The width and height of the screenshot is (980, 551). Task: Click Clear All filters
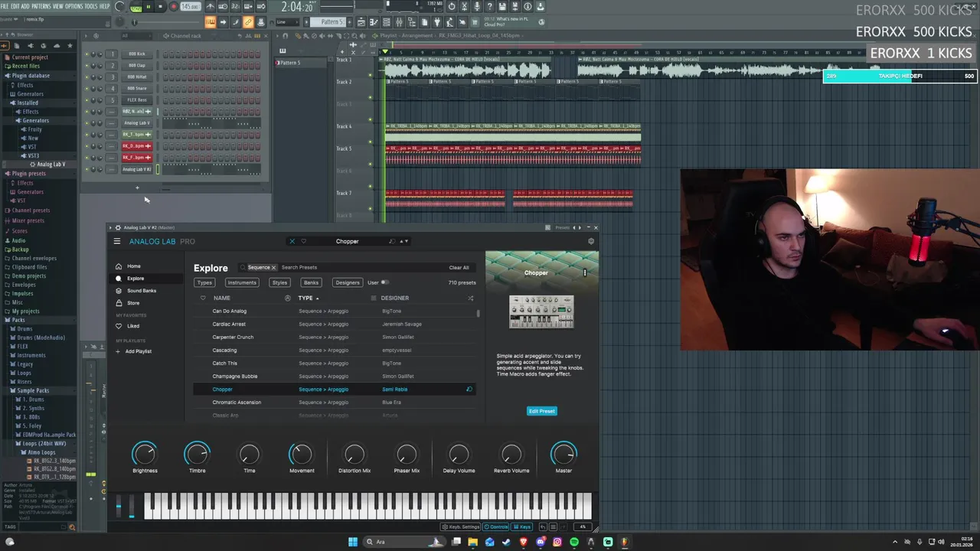(459, 268)
